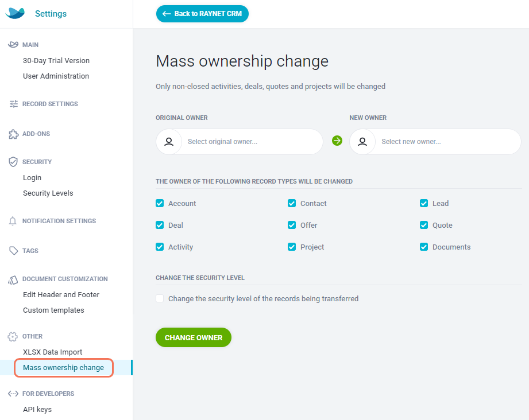Open XLSX Data Import page

[53, 352]
